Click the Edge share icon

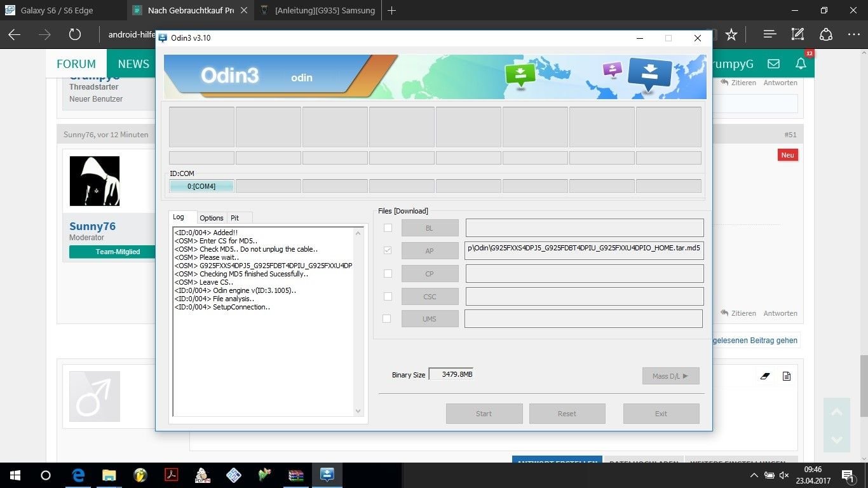825,34
